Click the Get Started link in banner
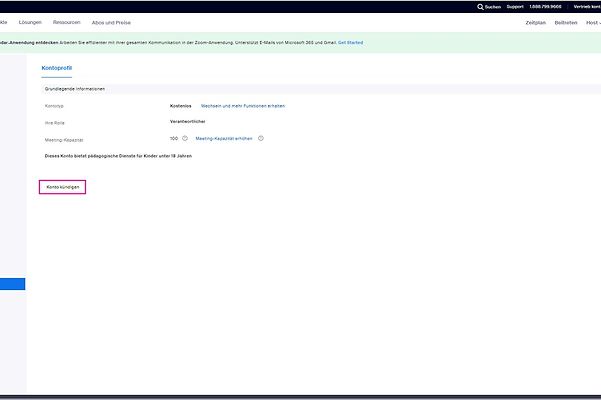This screenshot has width=601, height=400. pyautogui.click(x=350, y=43)
